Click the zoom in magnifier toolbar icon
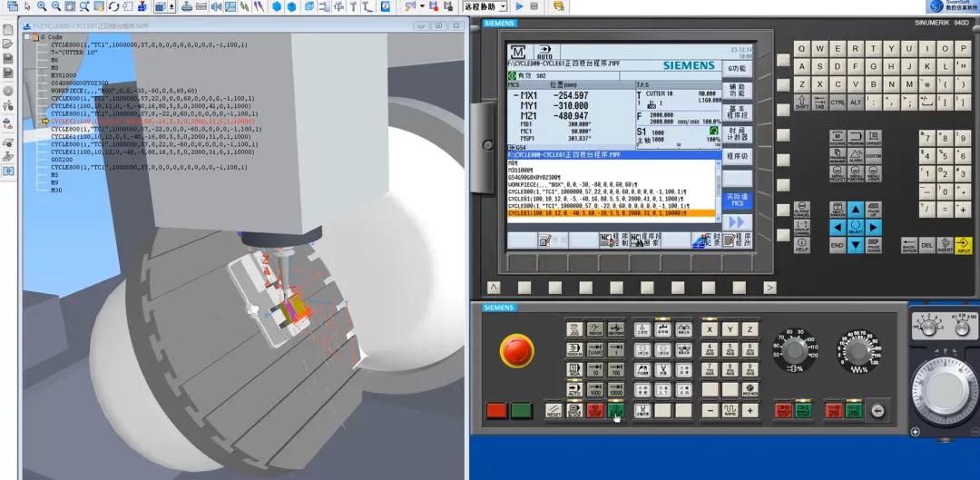 pyautogui.click(x=41, y=6)
